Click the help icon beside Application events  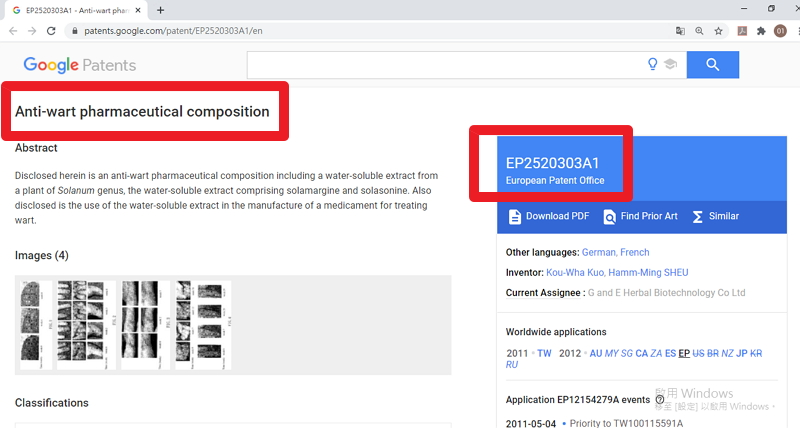660,400
